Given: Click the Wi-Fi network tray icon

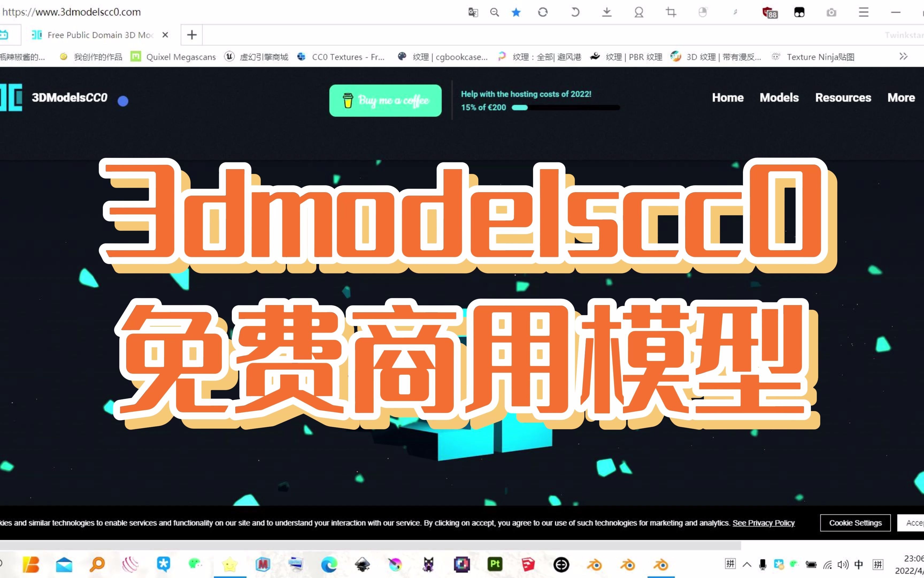Looking at the screenshot, I should tap(827, 565).
